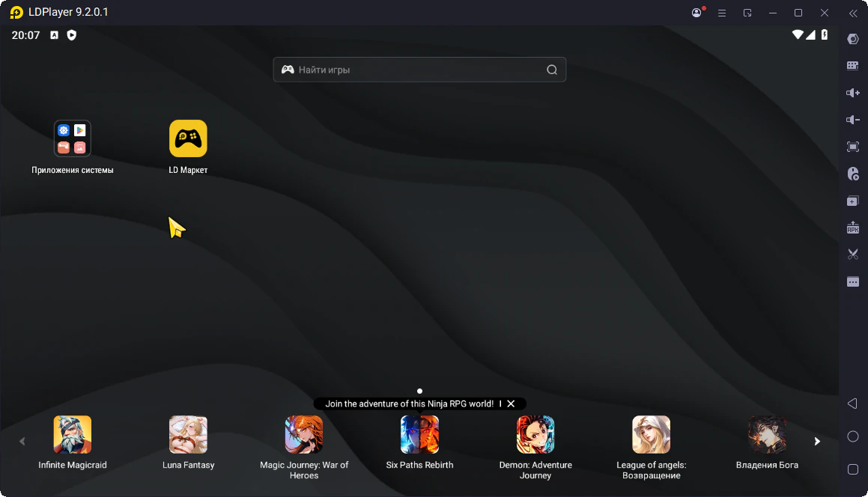Open the LD Маркет app
This screenshot has width=868, height=497.
pyautogui.click(x=188, y=139)
